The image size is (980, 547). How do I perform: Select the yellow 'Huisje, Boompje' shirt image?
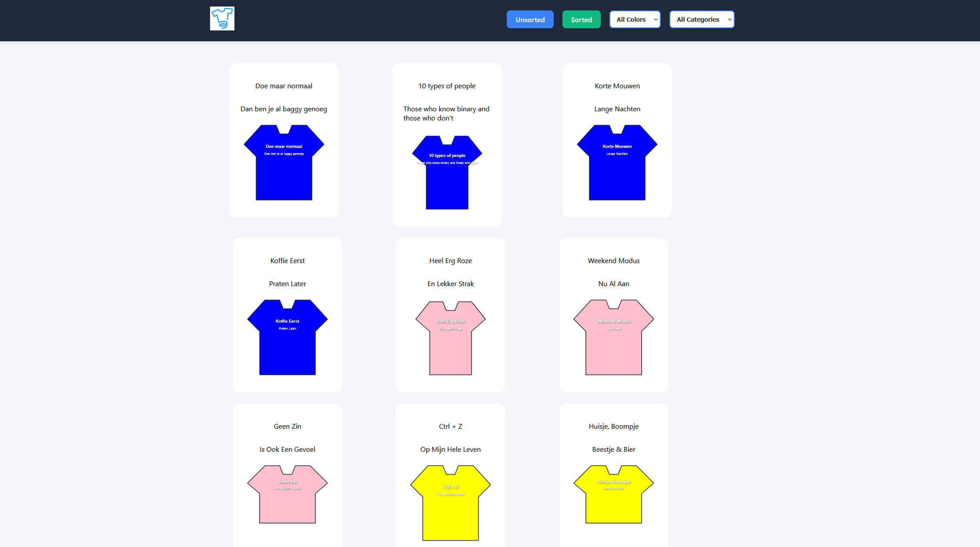[x=613, y=494]
